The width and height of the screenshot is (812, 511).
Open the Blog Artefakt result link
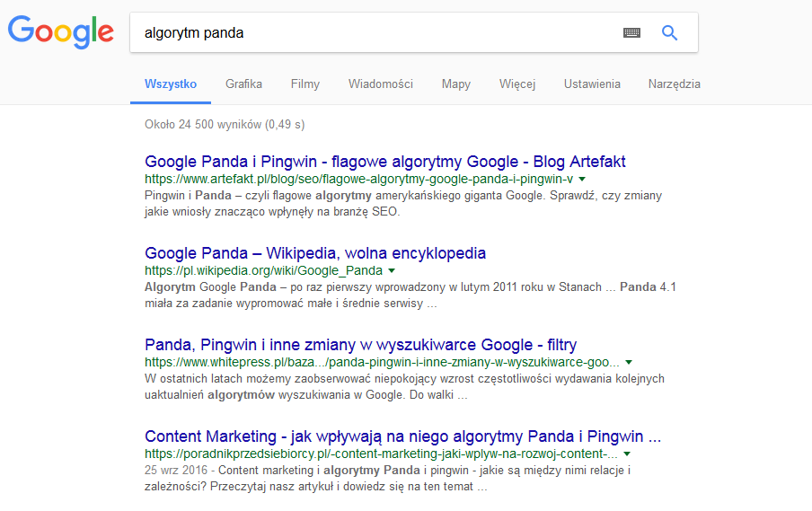[385, 162]
